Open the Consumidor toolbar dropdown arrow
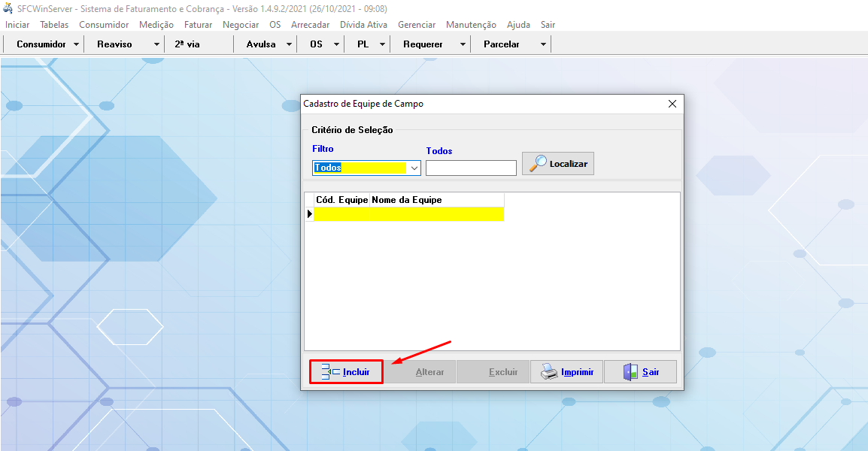This screenshot has height=451, width=868. pyautogui.click(x=76, y=44)
